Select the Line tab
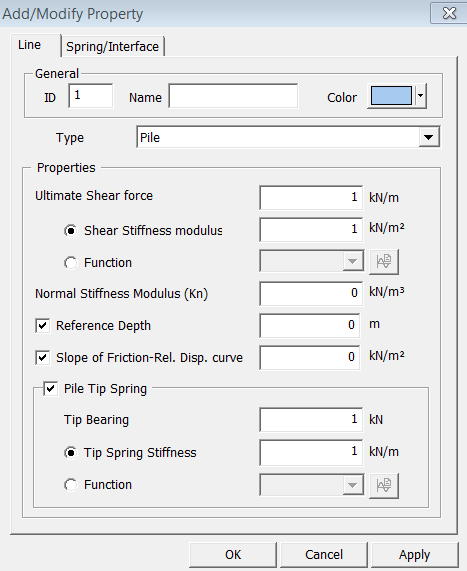This screenshot has height=571, width=467. pyautogui.click(x=30, y=45)
